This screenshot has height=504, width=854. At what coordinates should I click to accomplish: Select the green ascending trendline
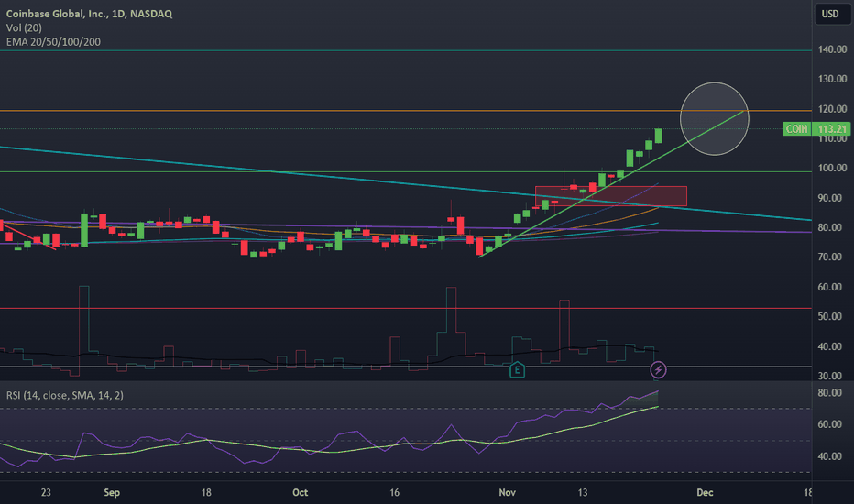click(611, 184)
